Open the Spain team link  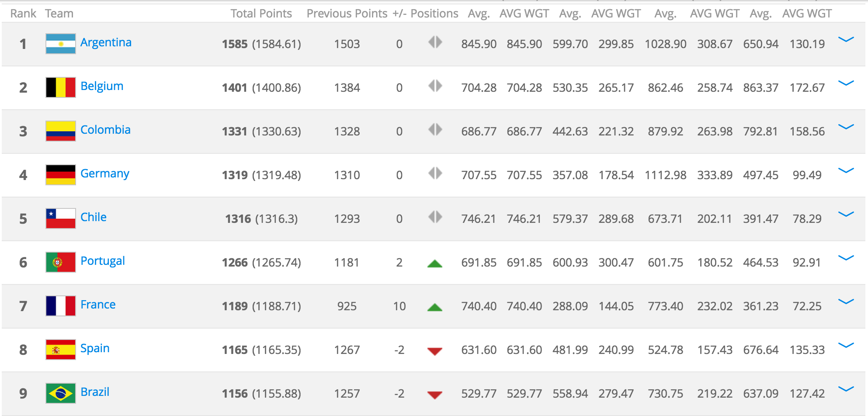point(95,348)
